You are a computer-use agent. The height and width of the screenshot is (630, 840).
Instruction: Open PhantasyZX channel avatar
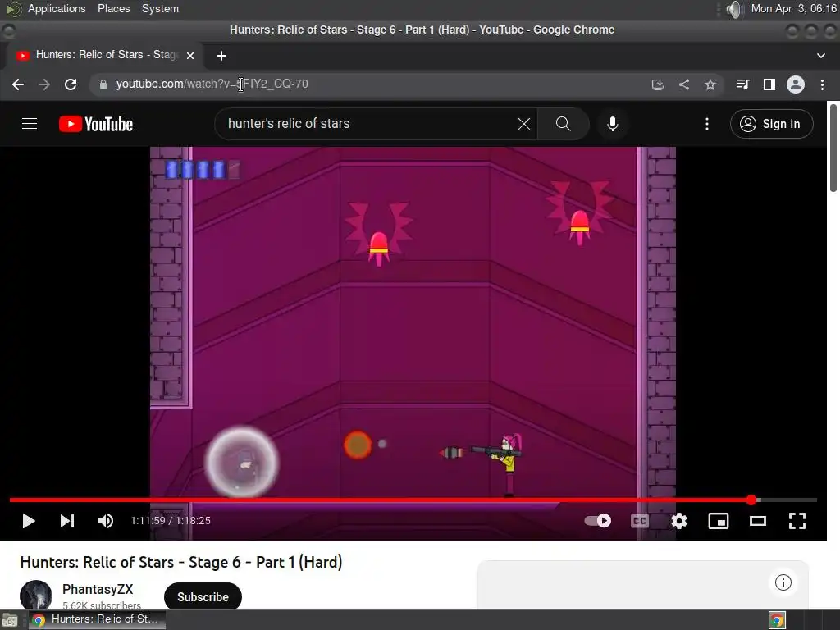click(x=36, y=596)
